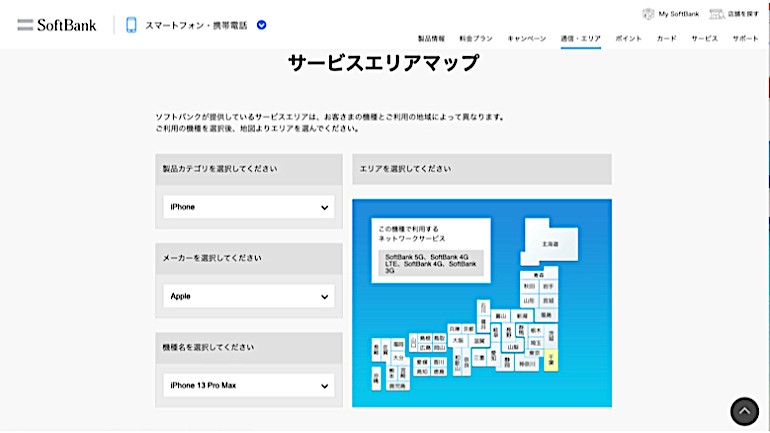Go to the キャンペーン menu item
770x433 pixels.
tap(527, 38)
